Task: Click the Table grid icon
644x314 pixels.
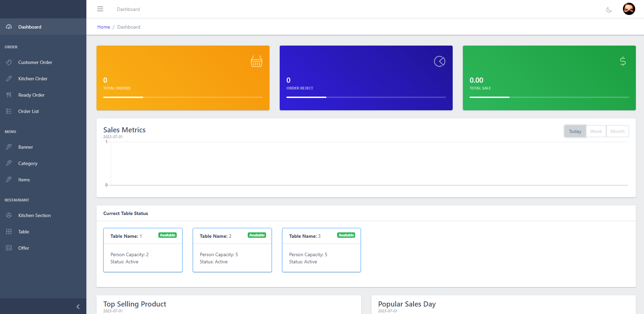Action: pos(9,232)
